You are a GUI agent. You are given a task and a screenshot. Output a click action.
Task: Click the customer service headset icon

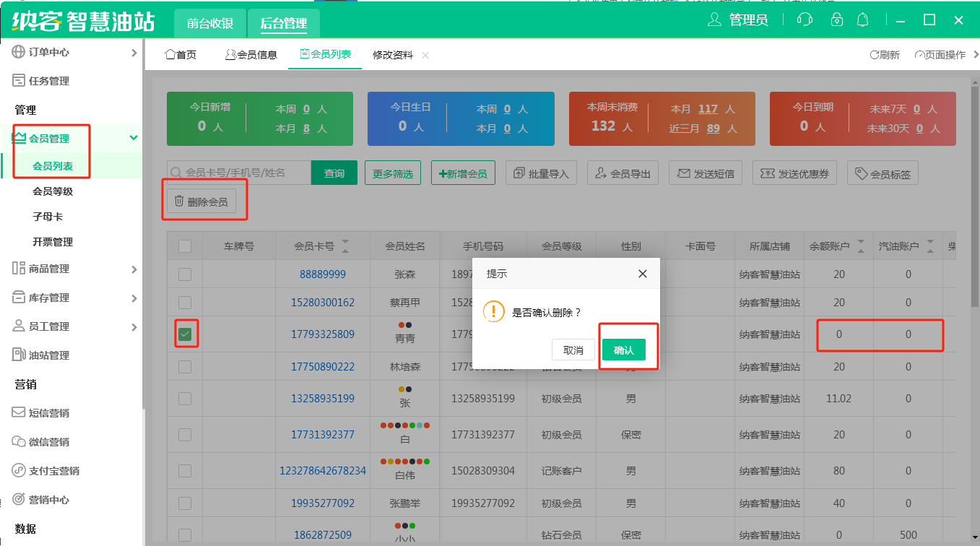click(x=805, y=19)
